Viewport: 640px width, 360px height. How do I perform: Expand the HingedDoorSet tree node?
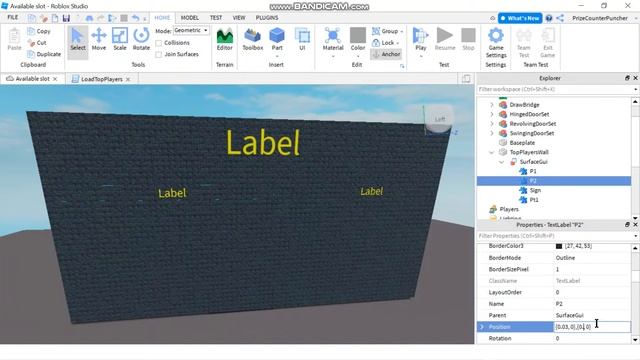click(x=492, y=114)
